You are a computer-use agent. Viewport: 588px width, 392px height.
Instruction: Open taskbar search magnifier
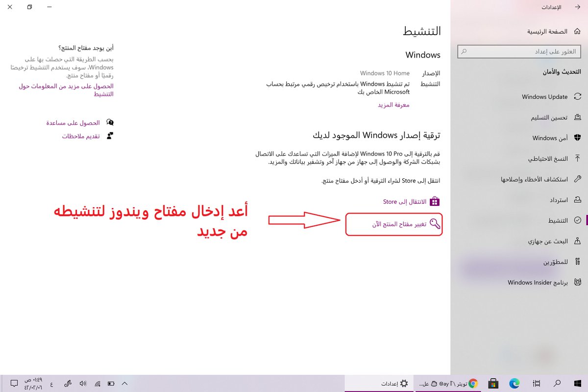pos(557,383)
